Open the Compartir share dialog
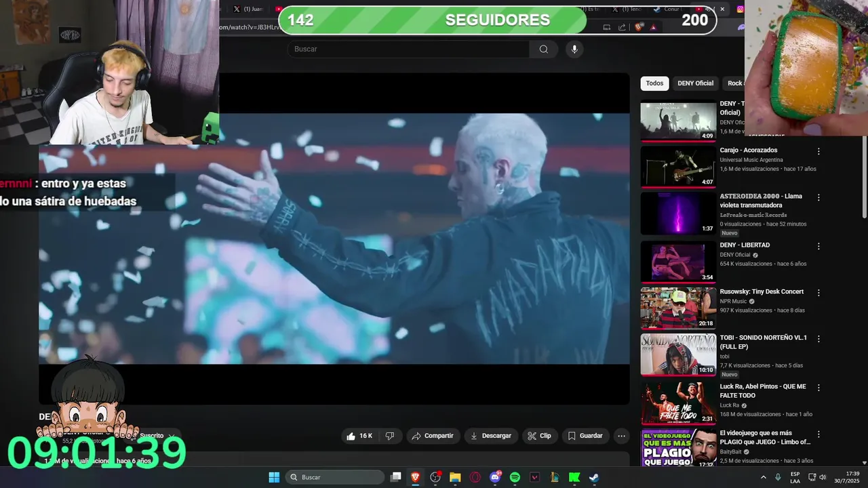 click(433, 436)
